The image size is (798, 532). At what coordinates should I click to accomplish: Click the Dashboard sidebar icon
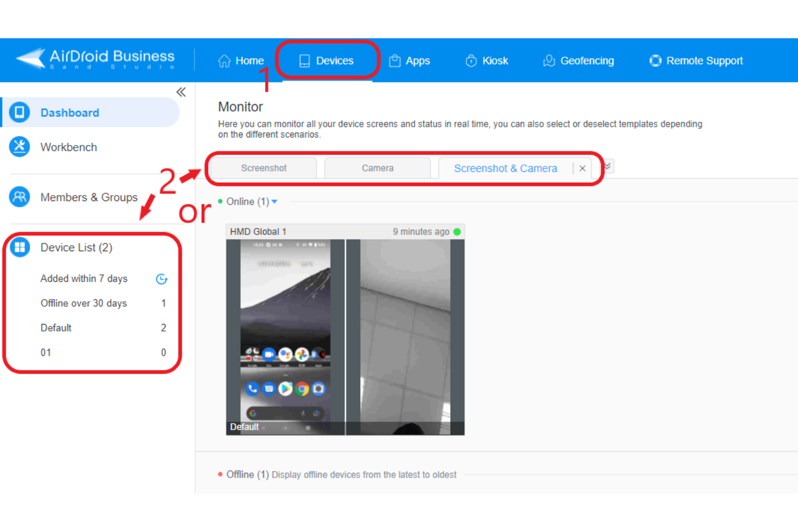[19, 113]
